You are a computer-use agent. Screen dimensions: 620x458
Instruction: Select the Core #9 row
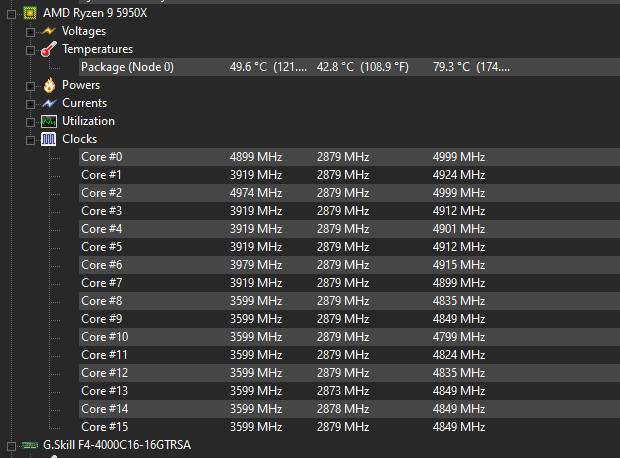coord(350,319)
